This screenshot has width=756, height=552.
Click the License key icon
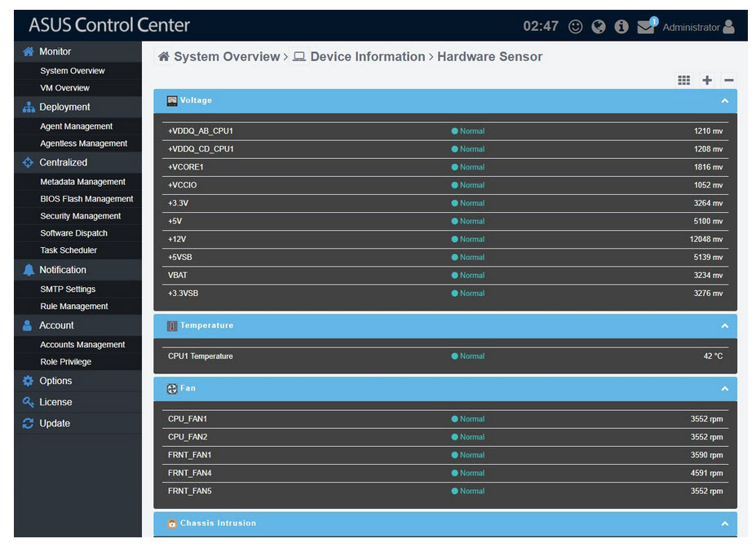[x=28, y=402]
